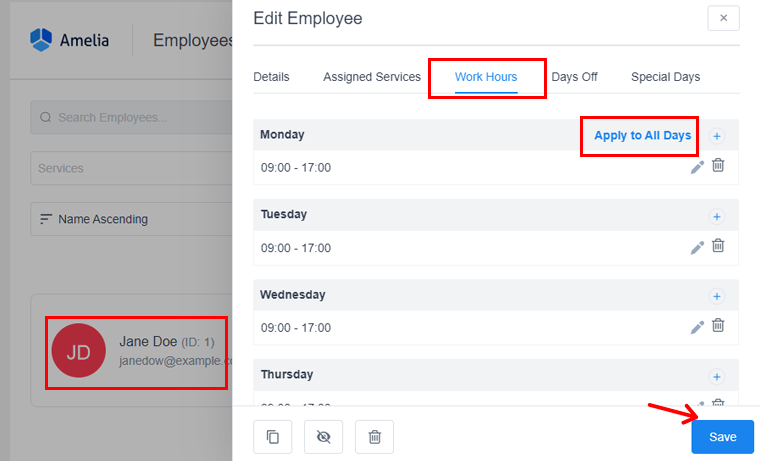The width and height of the screenshot is (760, 461).
Task: Click the janedow@example email text
Action: [x=176, y=361]
